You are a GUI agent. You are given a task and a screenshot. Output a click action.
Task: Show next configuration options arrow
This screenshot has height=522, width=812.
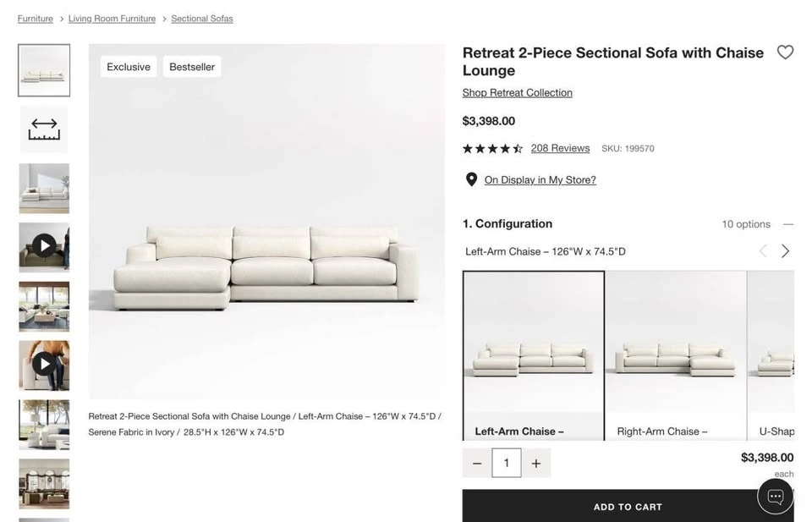click(785, 251)
